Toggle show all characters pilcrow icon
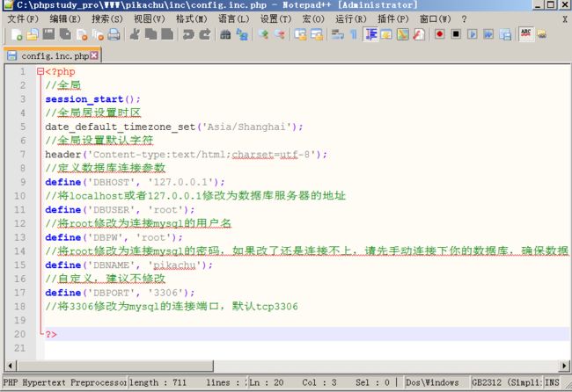Viewport: 572px width, 392px height. click(354, 34)
